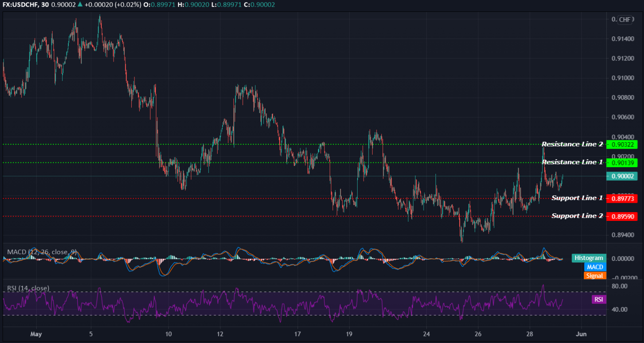Click the 10 date tick on the time axis
Viewport: 644px width, 343px height.
169,334
